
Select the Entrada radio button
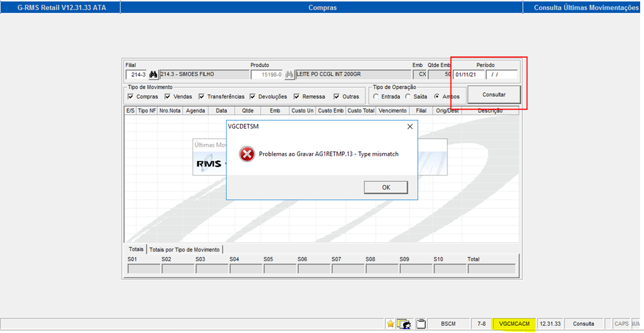tap(376, 97)
